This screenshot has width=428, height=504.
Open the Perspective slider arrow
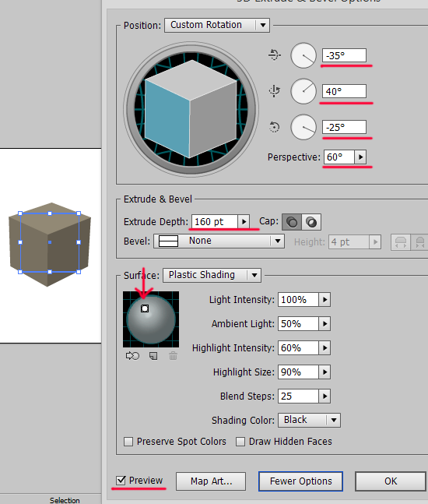click(x=360, y=157)
